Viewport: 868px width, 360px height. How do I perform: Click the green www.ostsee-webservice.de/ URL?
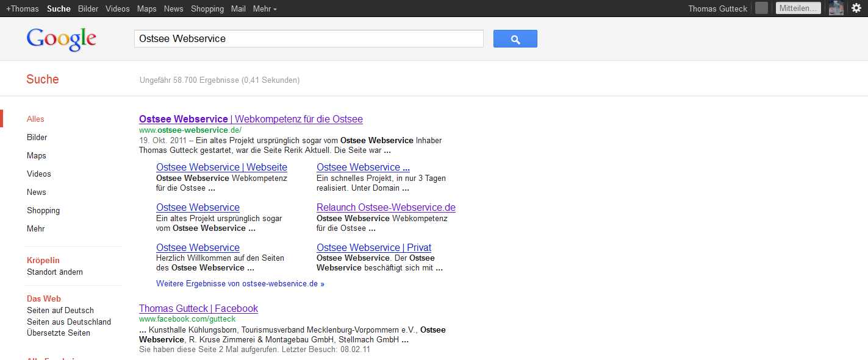(x=190, y=130)
